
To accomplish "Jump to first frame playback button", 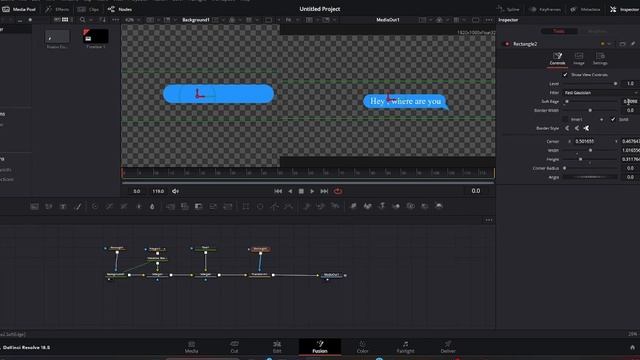I will click(278, 191).
